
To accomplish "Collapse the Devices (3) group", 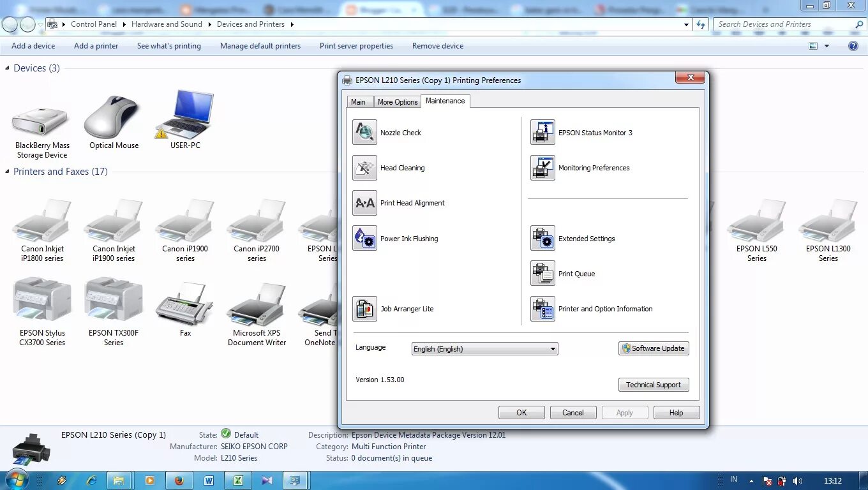I will [8, 68].
